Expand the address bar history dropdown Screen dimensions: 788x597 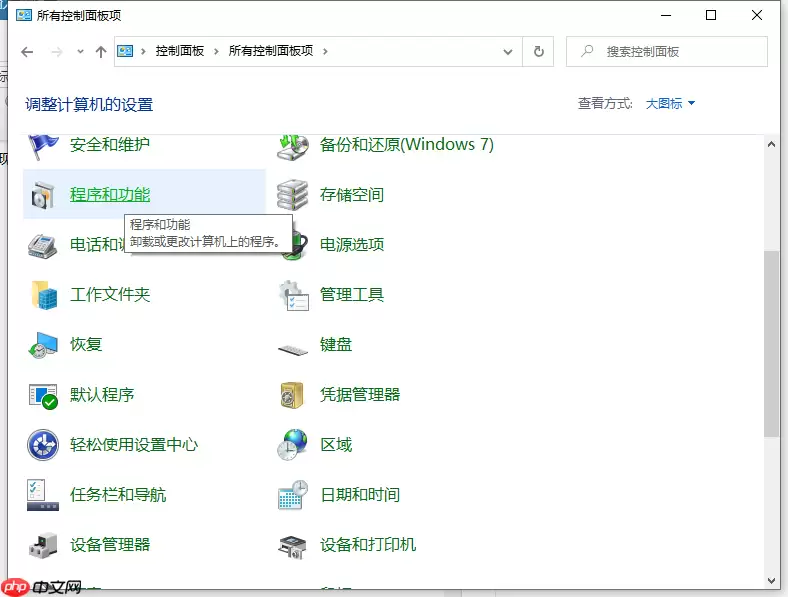508,52
